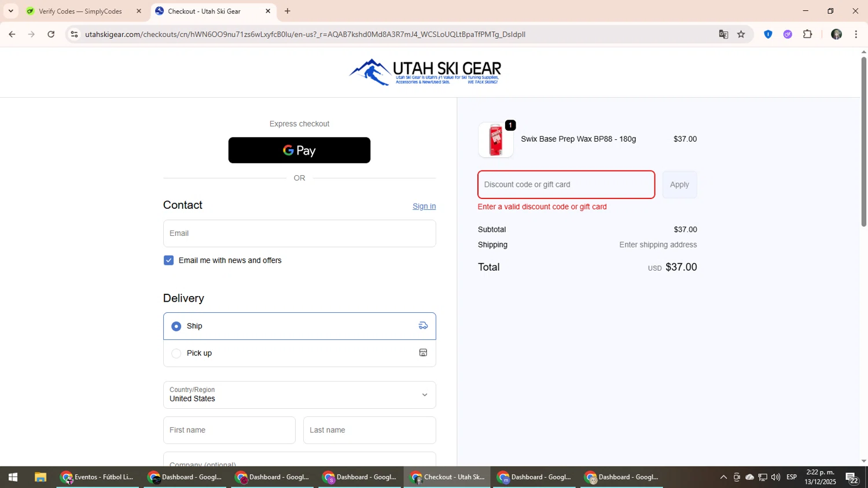This screenshot has height=488, width=868.
Task: Click the Subtotal $37.00 value
Action: 685,230
